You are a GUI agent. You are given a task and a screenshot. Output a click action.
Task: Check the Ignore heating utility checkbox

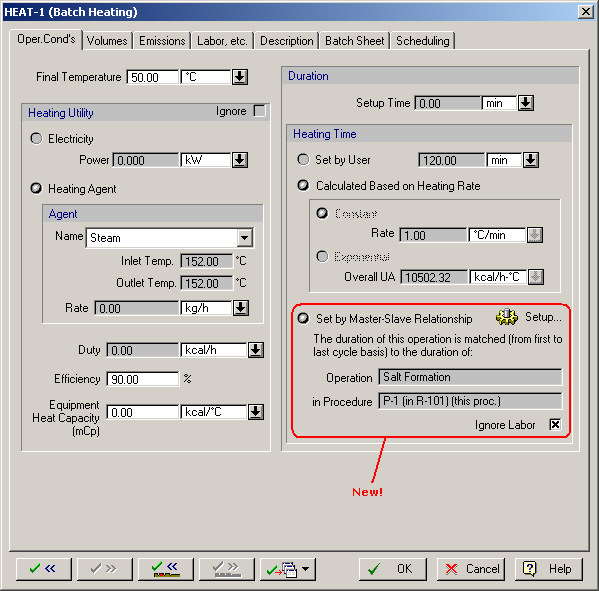(260, 111)
